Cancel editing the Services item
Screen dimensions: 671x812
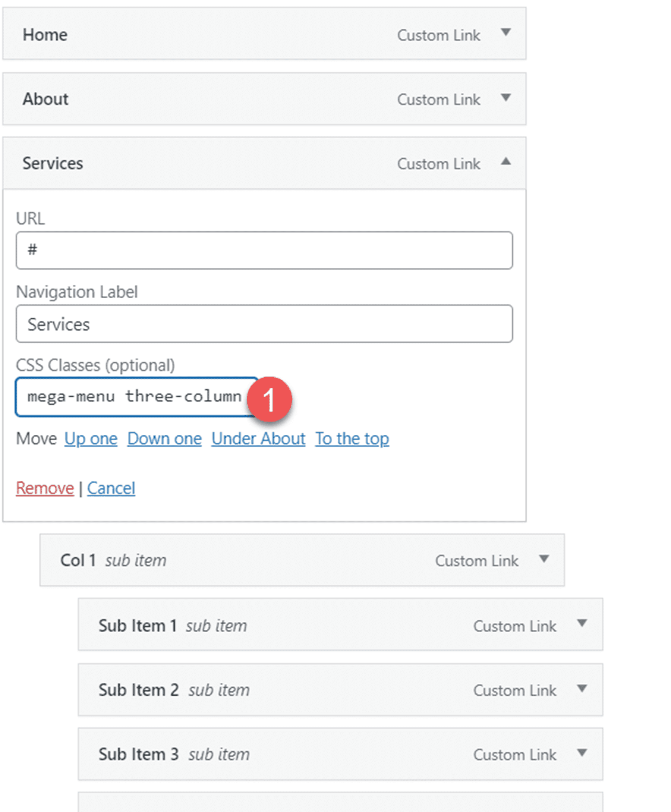111,488
